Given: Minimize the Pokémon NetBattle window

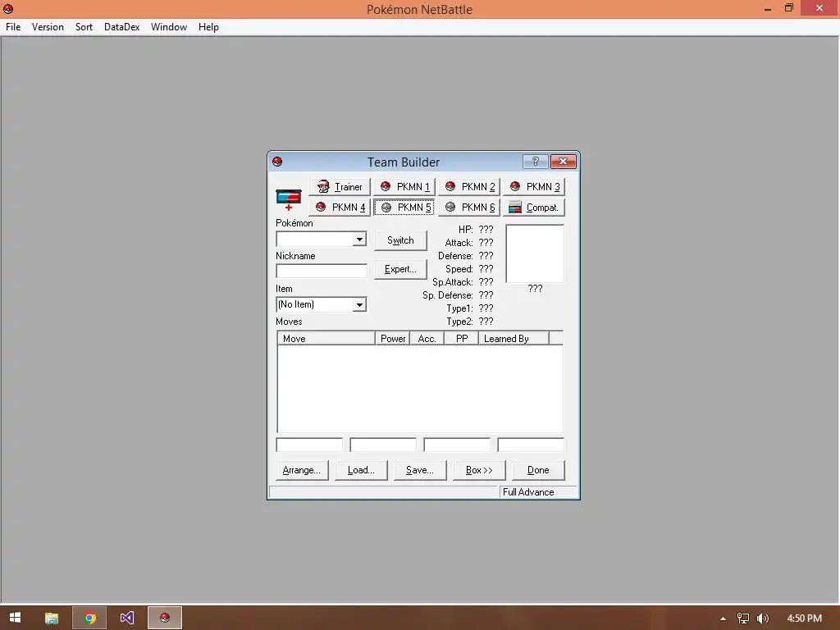Looking at the screenshot, I should [768, 8].
